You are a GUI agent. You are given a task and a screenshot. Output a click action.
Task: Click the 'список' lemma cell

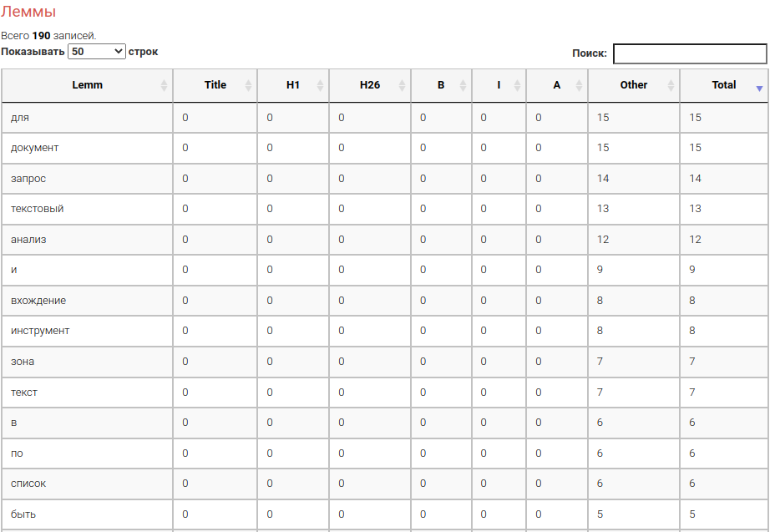tap(28, 484)
